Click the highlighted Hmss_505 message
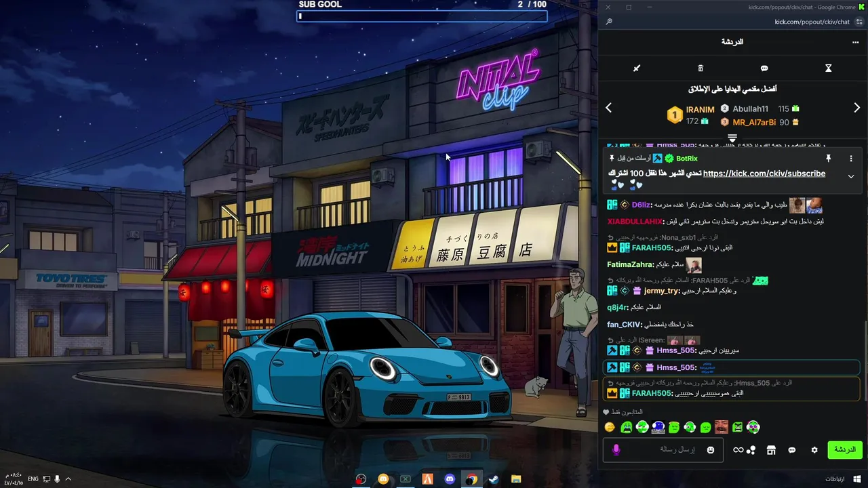Screen dimensions: 868x488 [x=731, y=367]
